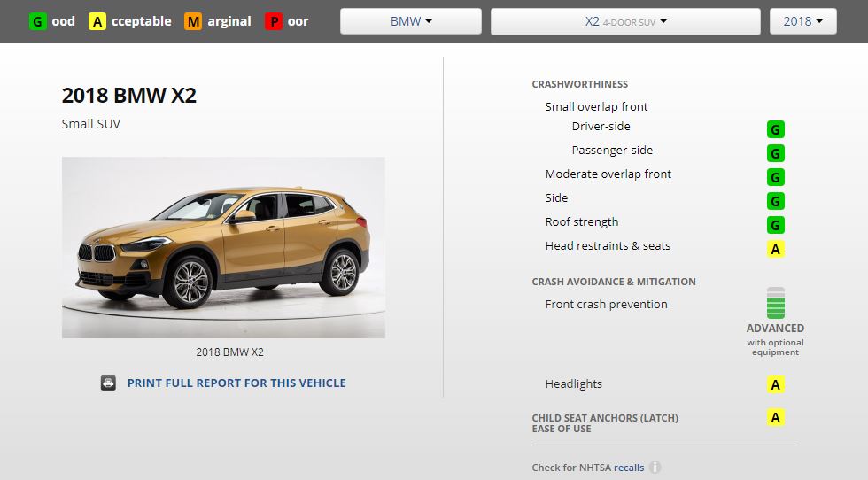Click the Front crash prevention label
868x480 pixels.
click(x=606, y=304)
